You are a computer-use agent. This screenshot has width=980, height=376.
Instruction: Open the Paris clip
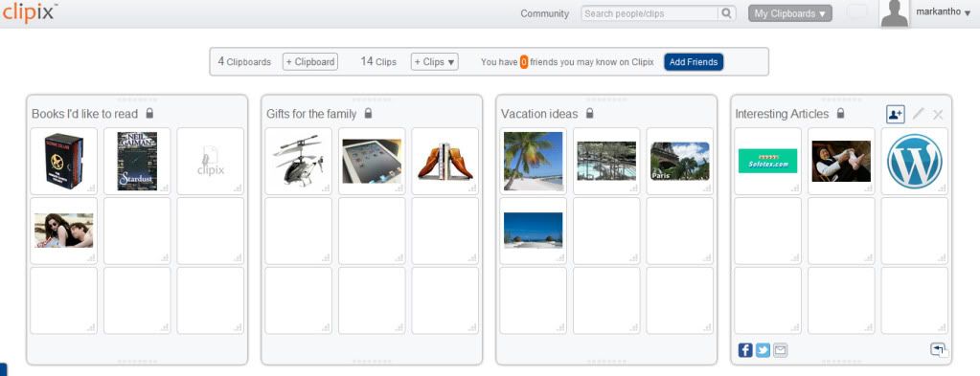[x=680, y=161]
